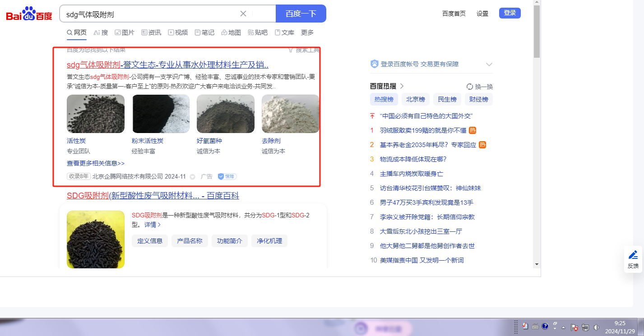Click the paw icon beside 登录百度帐号

click(x=374, y=64)
